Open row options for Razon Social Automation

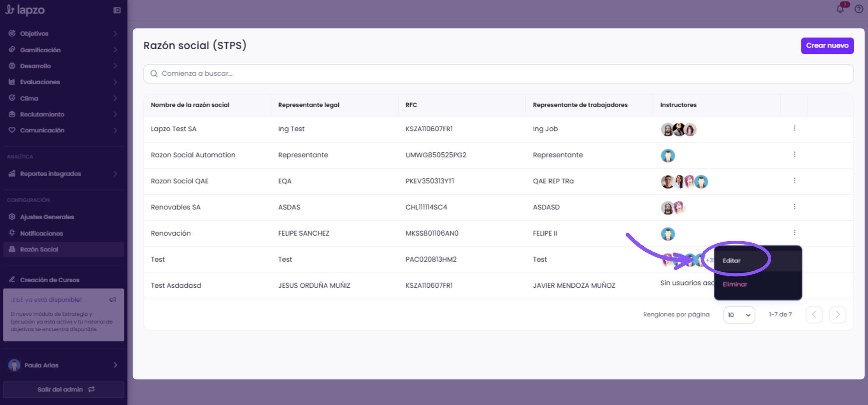(x=795, y=155)
